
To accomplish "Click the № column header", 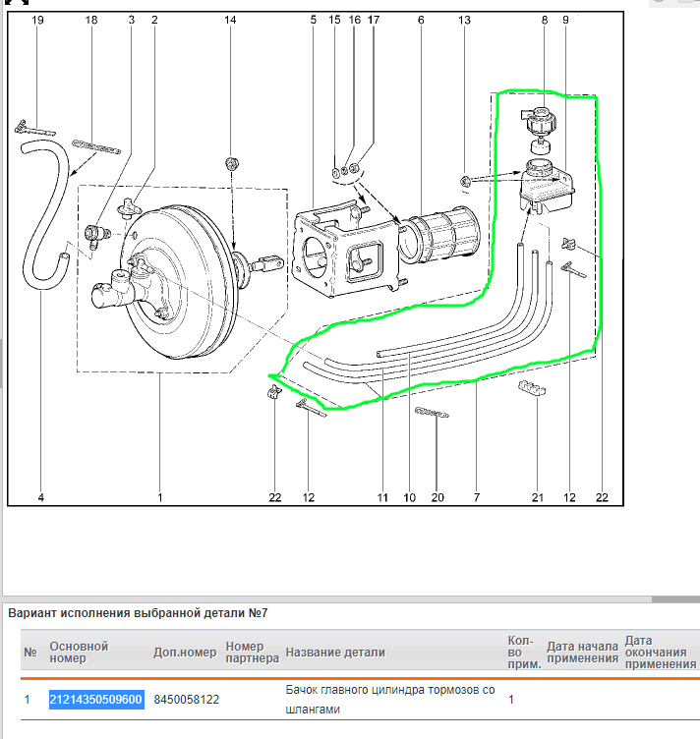I will tap(30, 653).
